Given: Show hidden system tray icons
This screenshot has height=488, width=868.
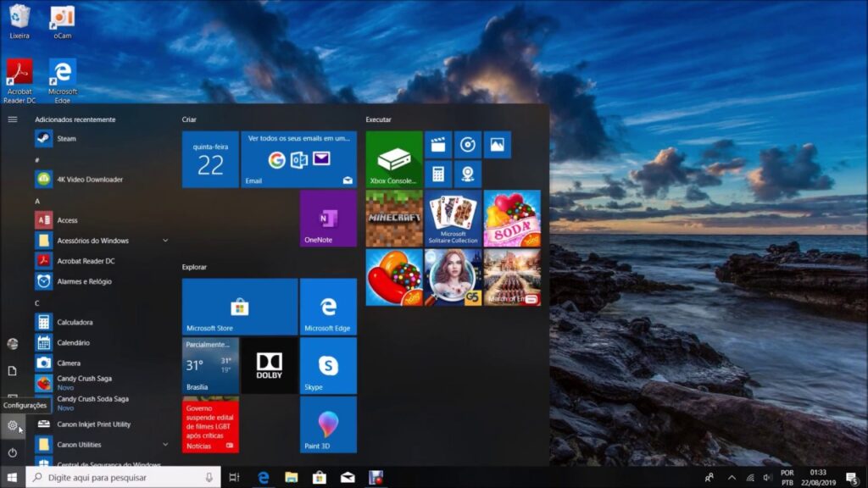Looking at the screenshot, I should tap(732, 478).
